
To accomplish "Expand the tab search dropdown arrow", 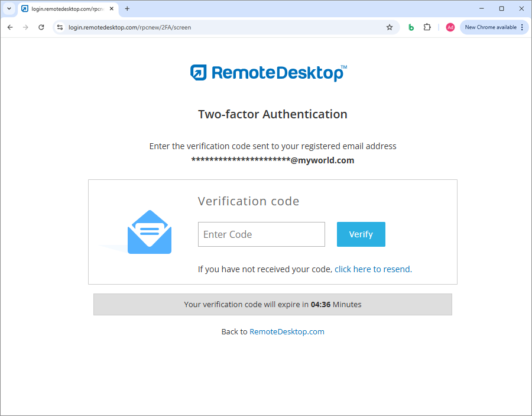I will pos(9,9).
